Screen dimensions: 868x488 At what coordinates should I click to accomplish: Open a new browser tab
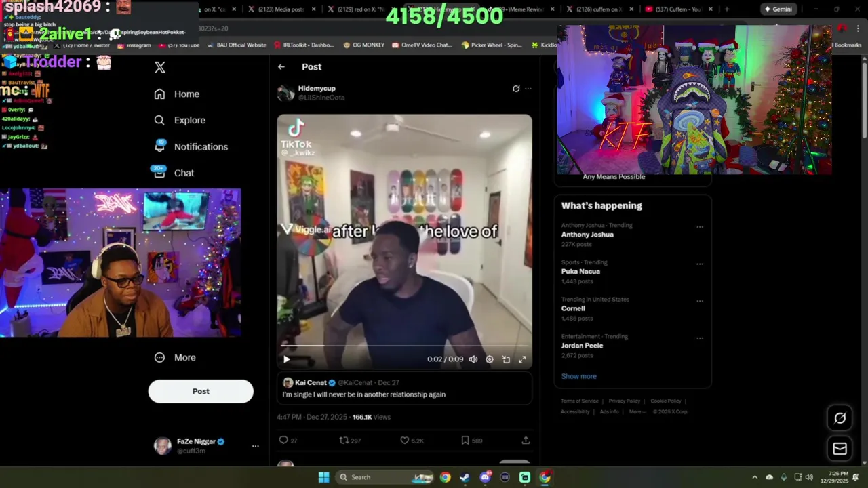(x=726, y=9)
